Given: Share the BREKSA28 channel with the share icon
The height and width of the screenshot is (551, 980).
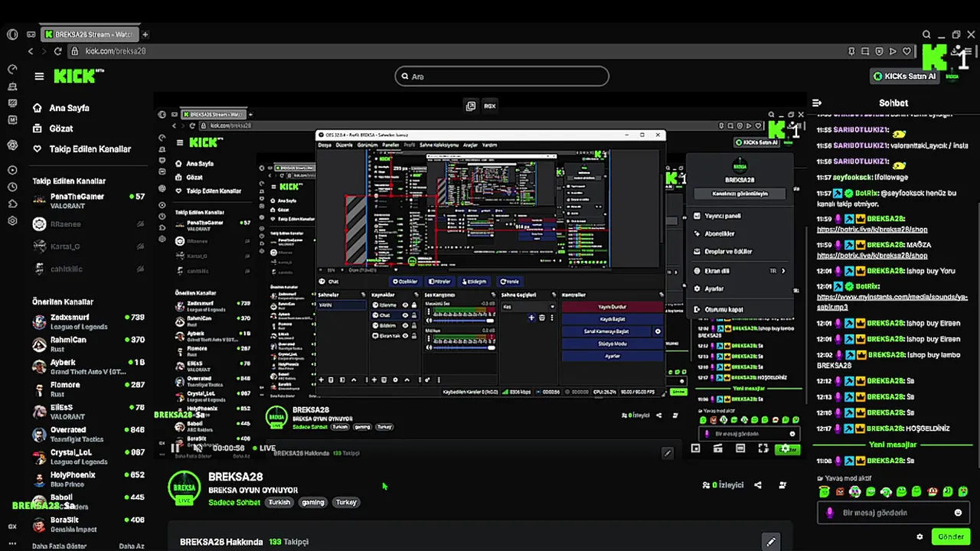Looking at the screenshot, I should point(757,484).
